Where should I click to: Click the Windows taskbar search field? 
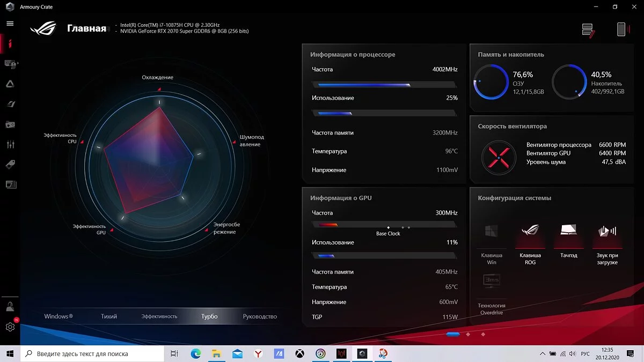[92, 354]
